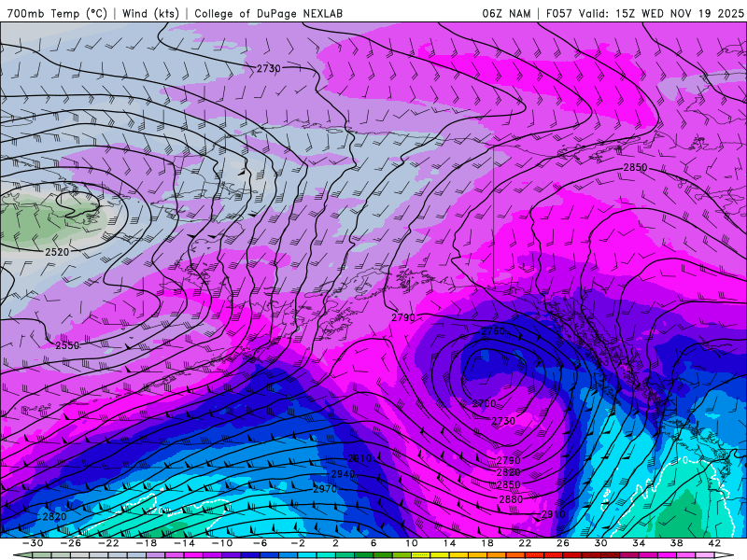The width and height of the screenshot is (747, 560).
Task: Click the -6 color scale value
Action: coord(261,543)
